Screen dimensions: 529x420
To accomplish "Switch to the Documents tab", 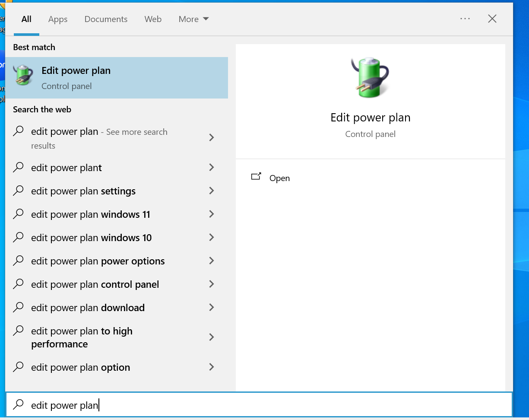I will pyautogui.click(x=106, y=19).
